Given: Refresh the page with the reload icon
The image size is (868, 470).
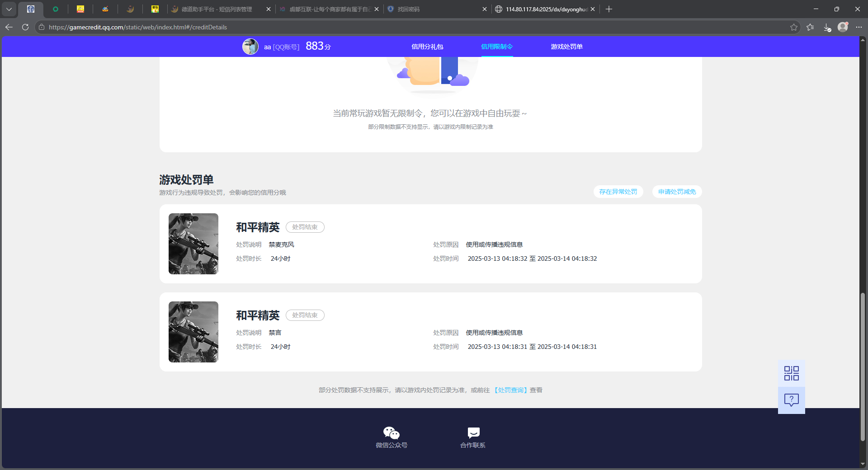Looking at the screenshot, I should point(25,27).
